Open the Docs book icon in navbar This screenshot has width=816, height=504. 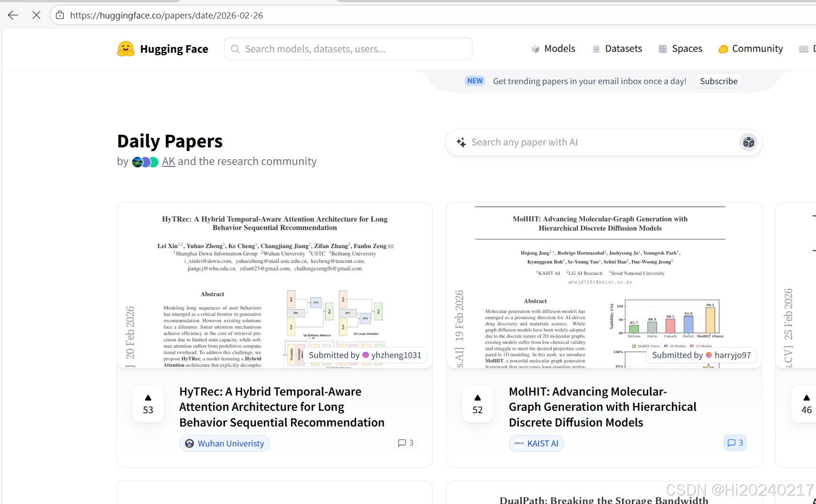pos(804,49)
